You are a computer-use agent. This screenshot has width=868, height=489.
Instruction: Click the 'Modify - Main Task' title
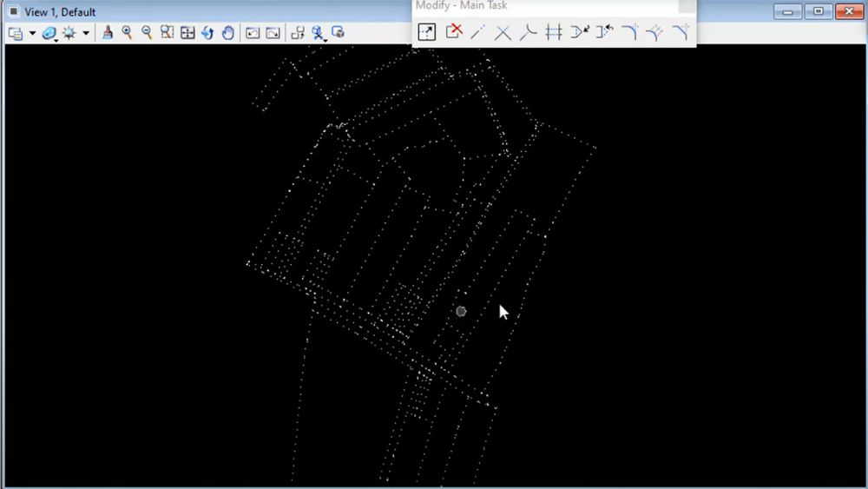pyautogui.click(x=461, y=5)
